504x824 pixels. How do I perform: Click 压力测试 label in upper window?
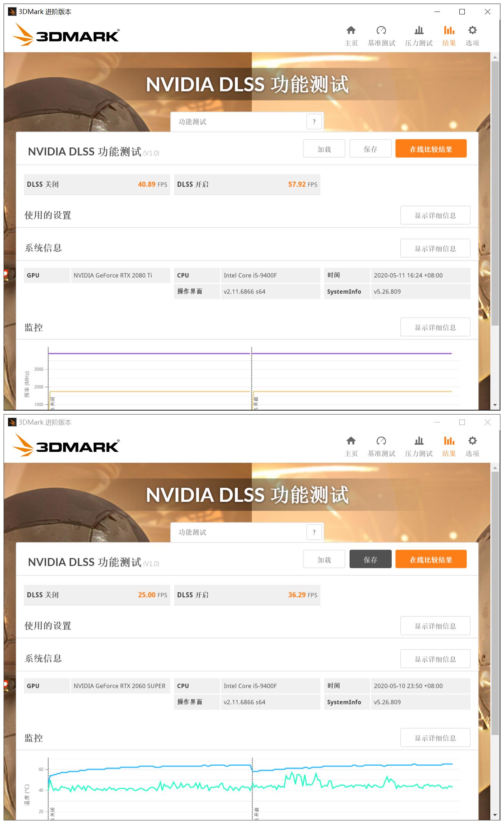click(x=419, y=43)
